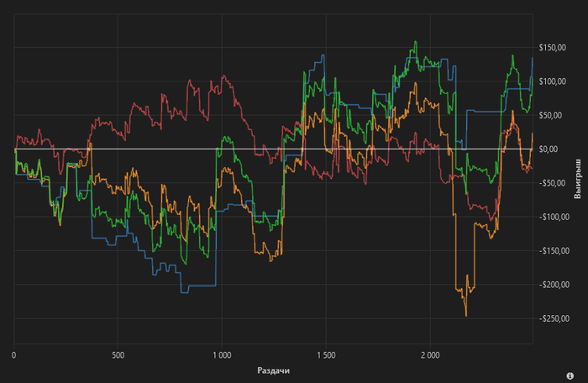Click the info icon in bottom corner

tap(570, 375)
